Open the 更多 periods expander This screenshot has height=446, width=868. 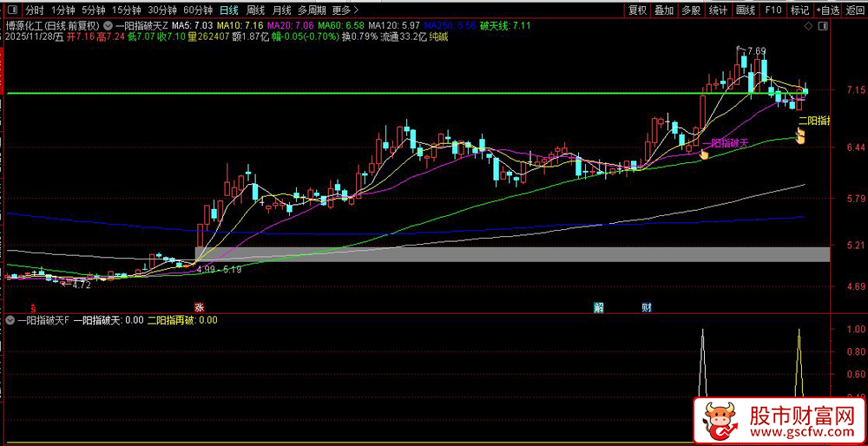tap(346, 10)
